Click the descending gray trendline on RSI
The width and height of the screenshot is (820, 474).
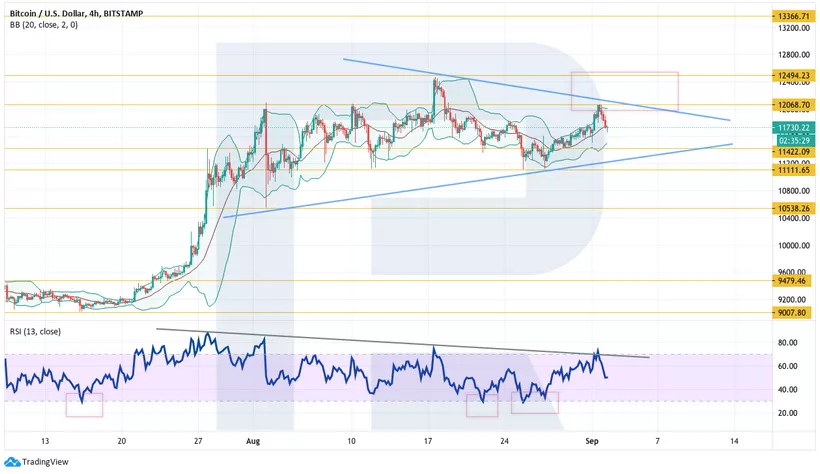click(400, 342)
